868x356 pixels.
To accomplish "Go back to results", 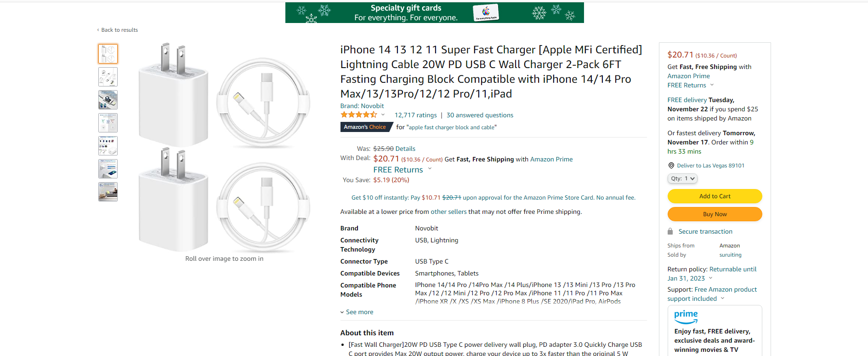I will coord(119,30).
